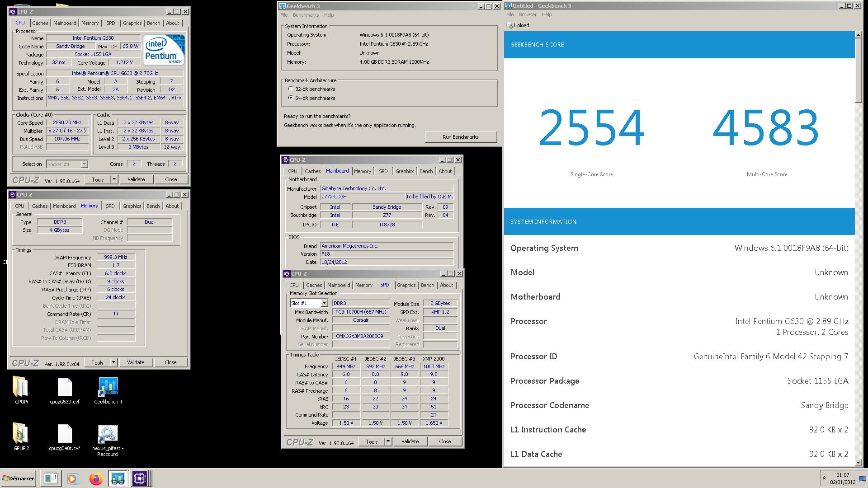Open the file manager taskbar icon
Screen dimensions: 868x488
coord(51,479)
